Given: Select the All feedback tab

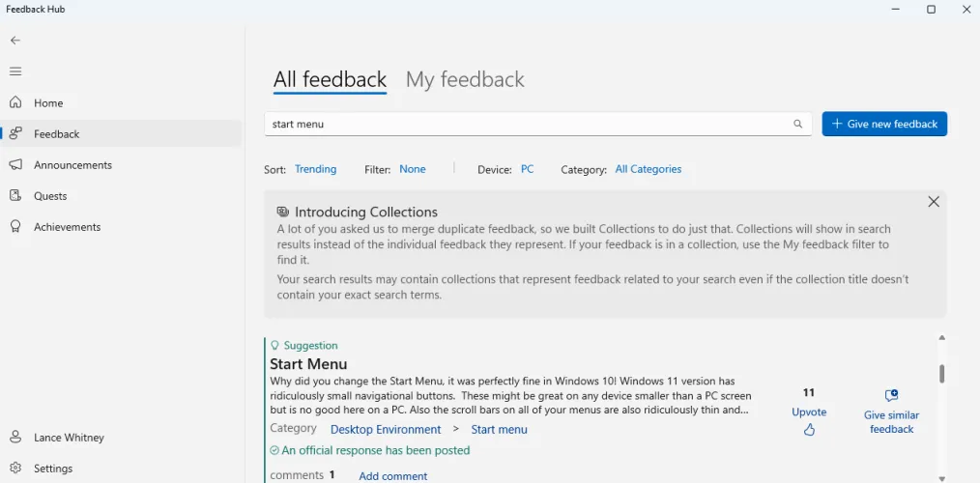Looking at the screenshot, I should pos(330,79).
